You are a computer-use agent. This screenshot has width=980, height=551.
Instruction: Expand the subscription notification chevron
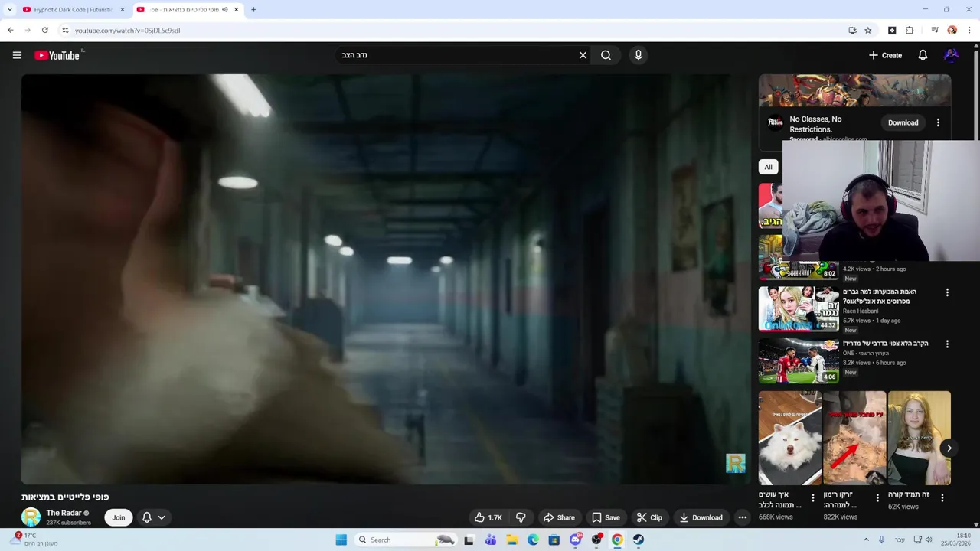pos(162,517)
